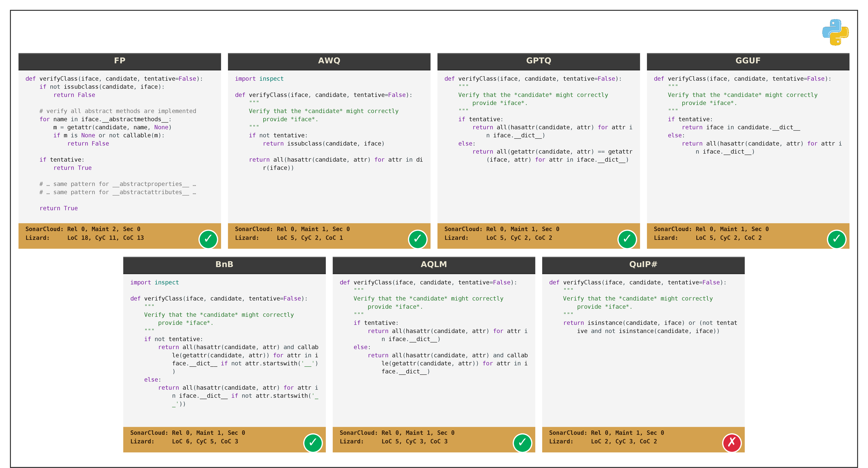Click the red X mark in the QuIP# panel
The width and height of the screenshot is (868, 468).
point(732,443)
